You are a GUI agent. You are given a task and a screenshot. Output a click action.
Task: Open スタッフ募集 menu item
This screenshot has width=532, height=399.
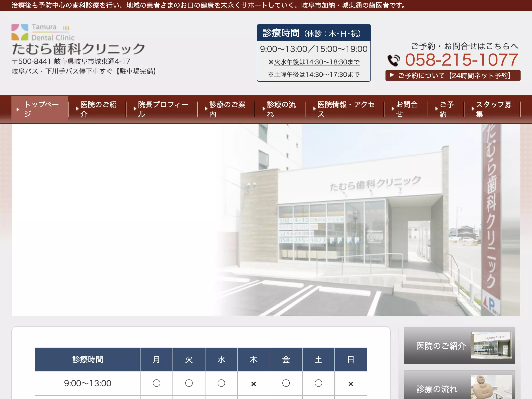[492, 109]
